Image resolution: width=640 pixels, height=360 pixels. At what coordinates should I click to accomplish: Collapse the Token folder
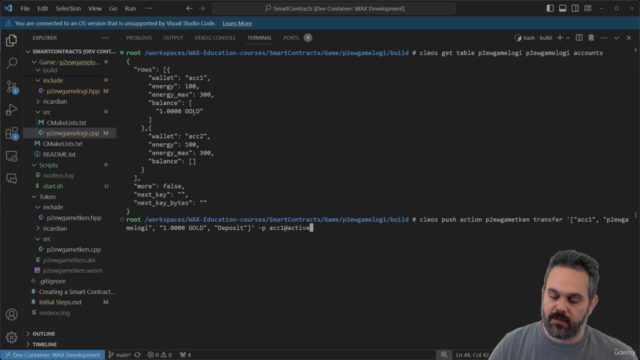tap(70, 196)
